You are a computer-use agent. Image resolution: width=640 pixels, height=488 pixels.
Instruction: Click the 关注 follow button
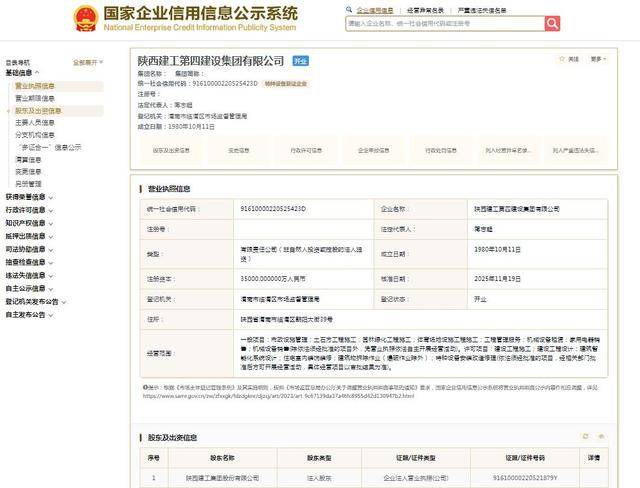pyautogui.click(x=569, y=59)
